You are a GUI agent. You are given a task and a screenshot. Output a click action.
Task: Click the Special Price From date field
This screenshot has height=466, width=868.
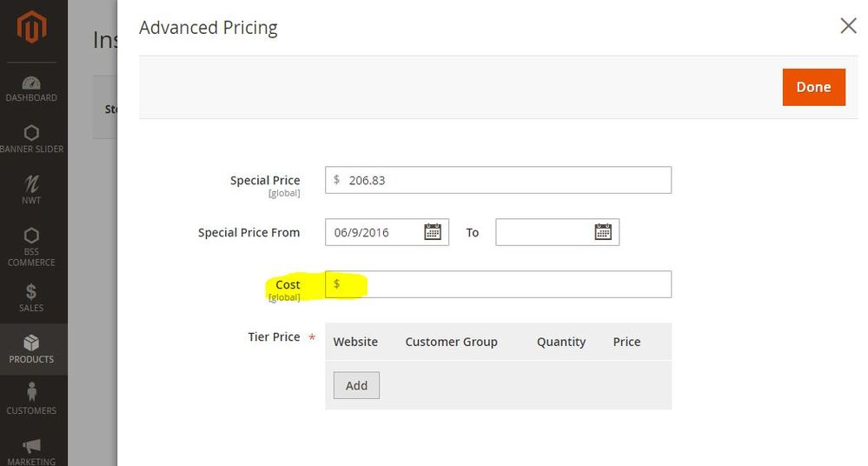387,232
